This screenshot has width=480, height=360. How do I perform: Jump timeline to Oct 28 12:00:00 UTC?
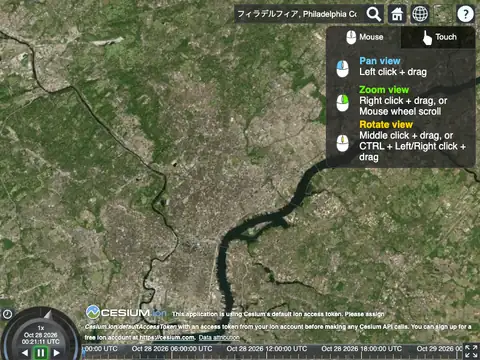pos(267,349)
